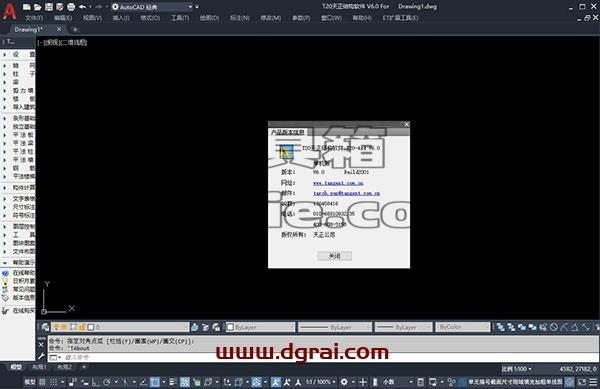The width and height of the screenshot is (600, 389).
Task: Select the 产品版本信息 tab in dialog
Action: click(x=287, y=132)
